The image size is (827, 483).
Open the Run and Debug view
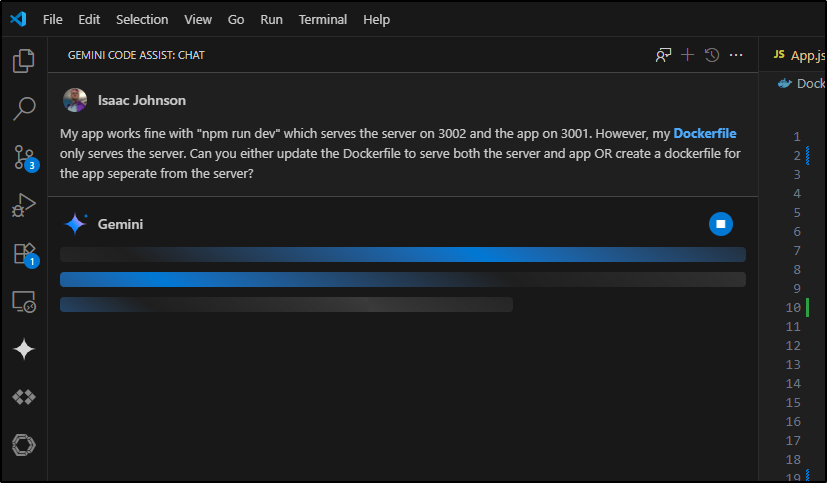tap(24, 205)
